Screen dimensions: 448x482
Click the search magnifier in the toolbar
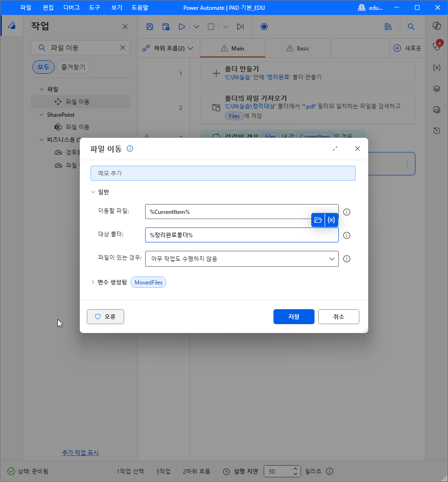pos(411,27)
